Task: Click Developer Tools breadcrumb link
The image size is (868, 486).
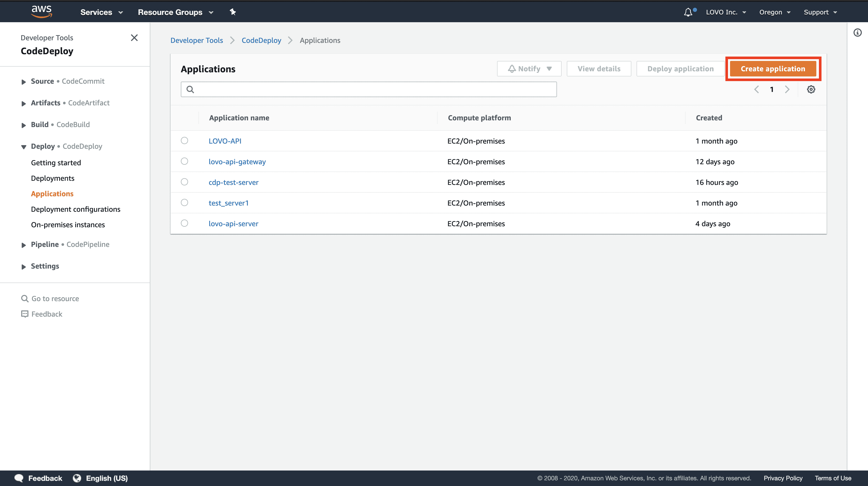Action: click(196, 41)
